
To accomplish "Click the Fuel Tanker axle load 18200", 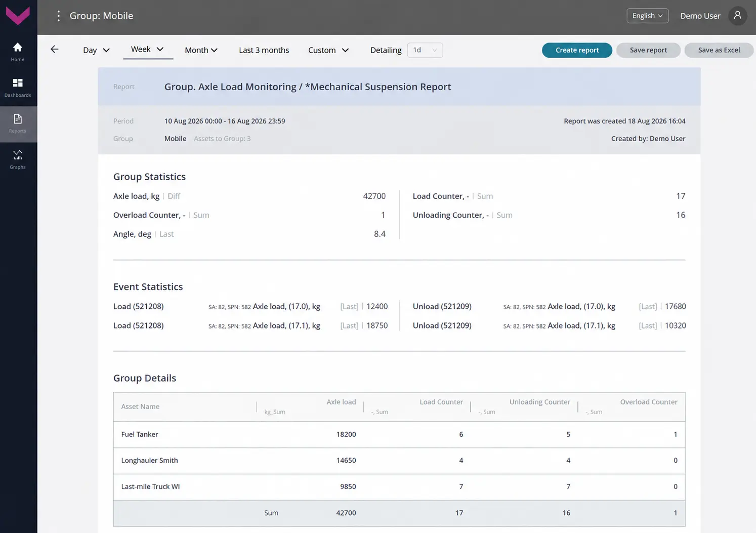I will pyautogui.click(x=346, y=434).
